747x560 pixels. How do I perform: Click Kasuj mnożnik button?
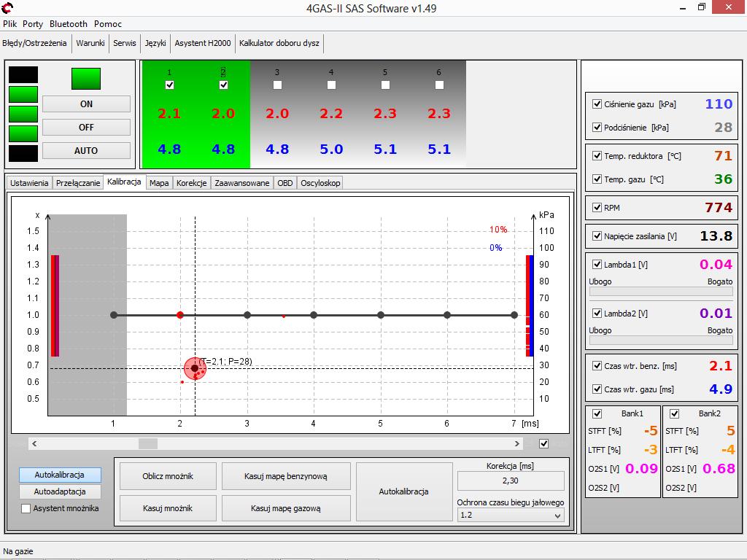[x=168, y=508]
